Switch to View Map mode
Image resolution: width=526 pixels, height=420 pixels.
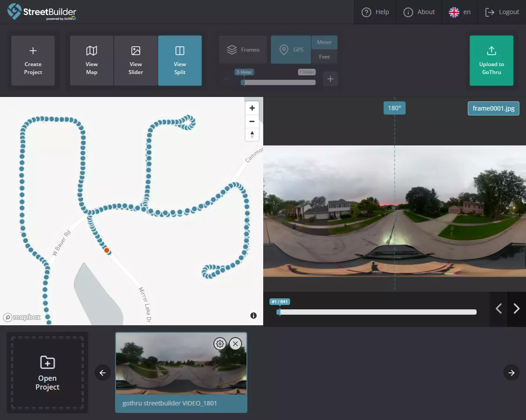(x=92, y=60)
